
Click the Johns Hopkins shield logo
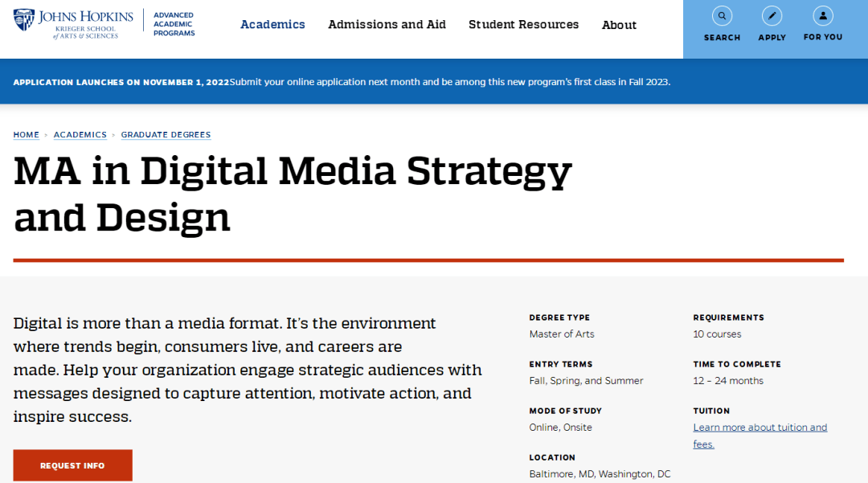click(x=24, y=20)
